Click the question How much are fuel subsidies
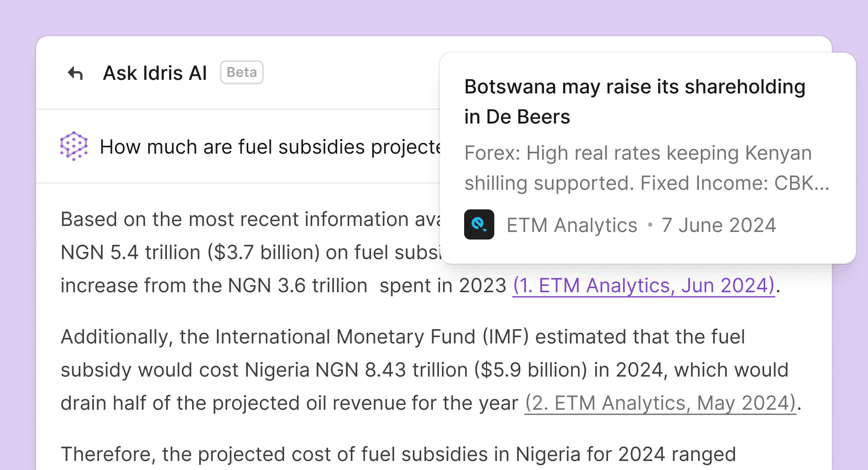 [269, 146]
